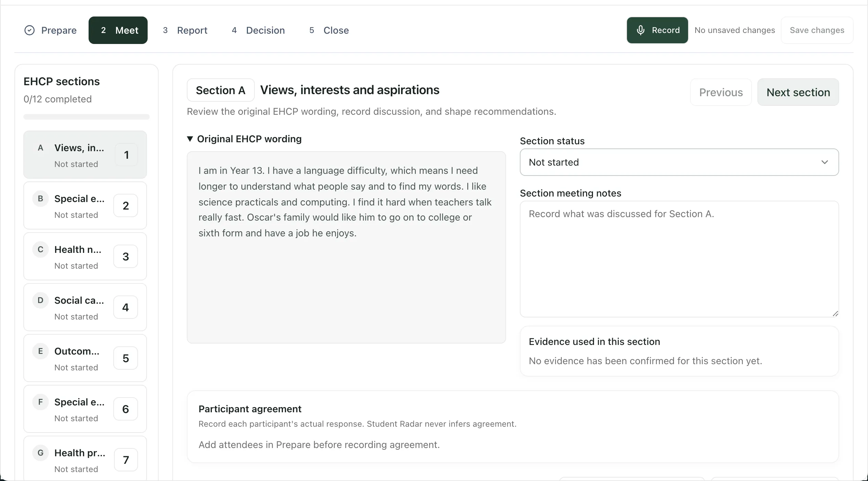Screen dimensions: 868x481
Task: Click the chevron arrow in Section status
Action: (825, 162)
